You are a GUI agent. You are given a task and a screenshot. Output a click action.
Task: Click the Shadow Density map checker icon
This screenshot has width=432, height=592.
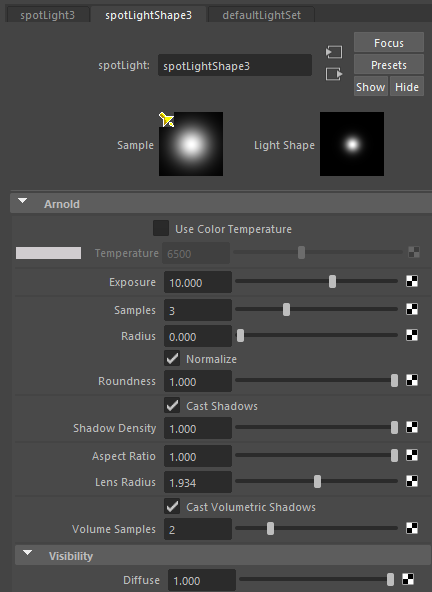click(x=412, y=427)
